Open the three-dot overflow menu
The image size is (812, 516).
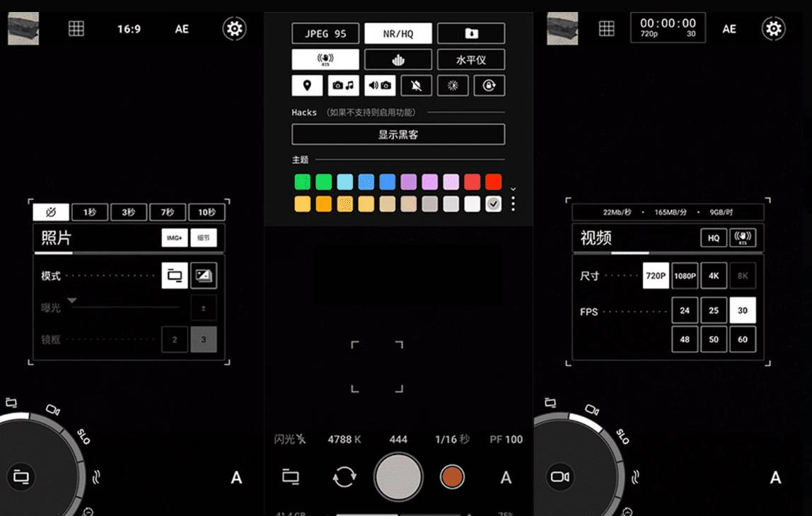(513, 205)
